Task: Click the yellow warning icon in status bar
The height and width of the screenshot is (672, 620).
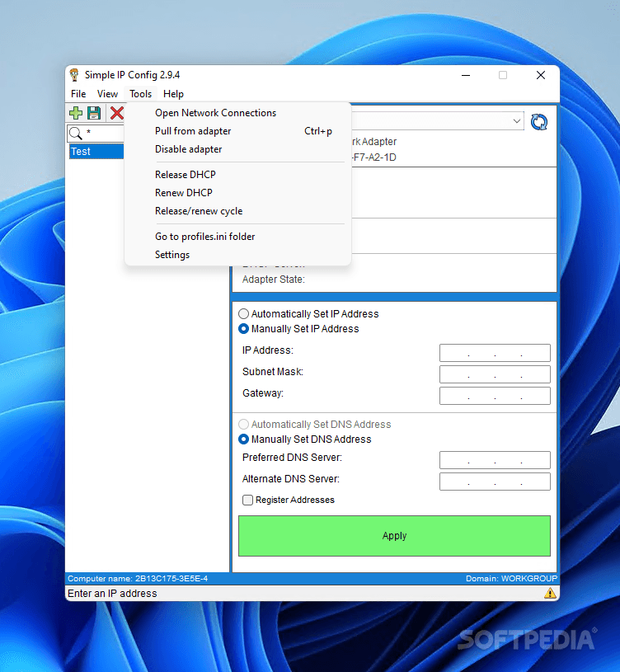Action: pos(550,593)
